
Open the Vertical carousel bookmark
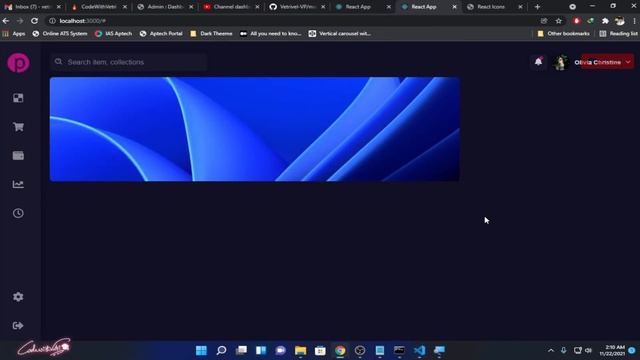[x=340, y=33]
